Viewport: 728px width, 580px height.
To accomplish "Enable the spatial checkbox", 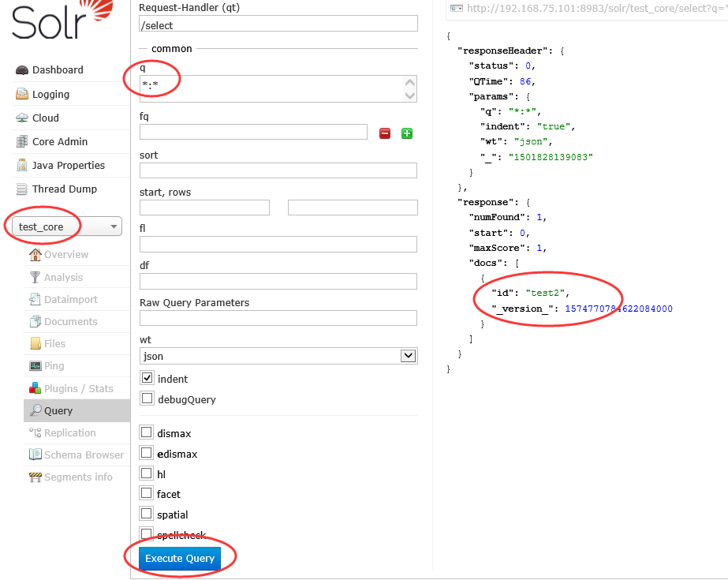I will [x=147, y=514].
